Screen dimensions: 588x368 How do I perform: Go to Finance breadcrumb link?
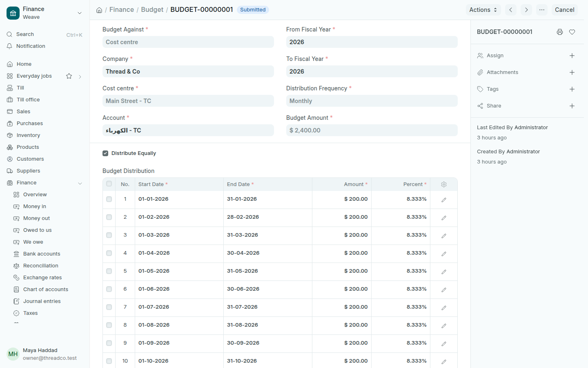(x=122, y=9)
